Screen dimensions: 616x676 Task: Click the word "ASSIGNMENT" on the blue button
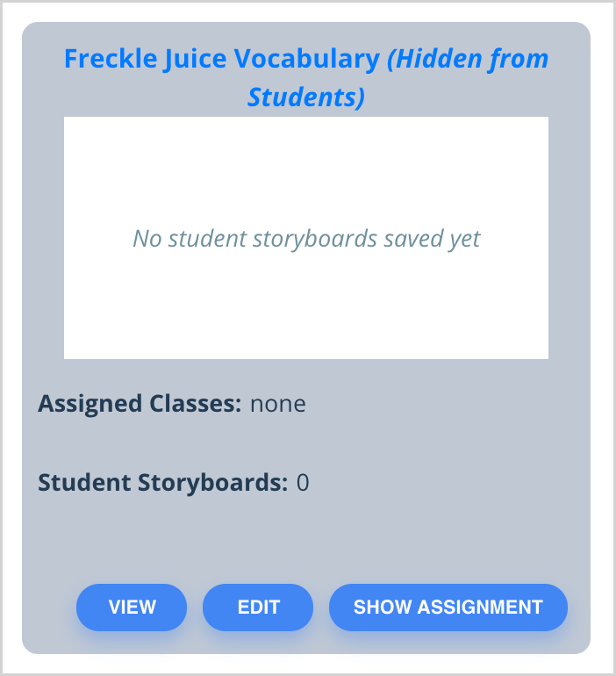480,608
